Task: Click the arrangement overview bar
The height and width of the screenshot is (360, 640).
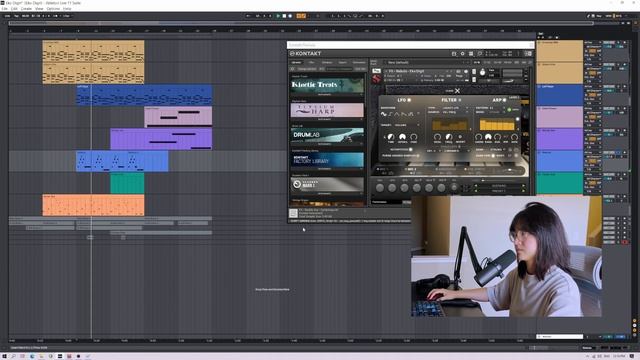Action: click(301, 23)
